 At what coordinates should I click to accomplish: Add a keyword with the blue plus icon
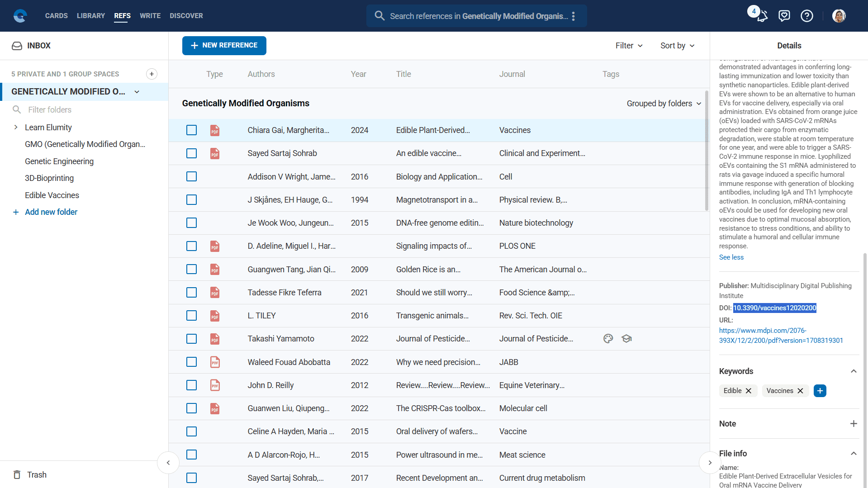820,391
